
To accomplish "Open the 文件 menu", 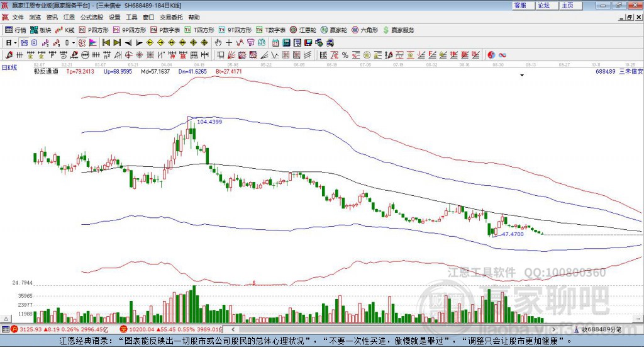I will (x=18, y=17).
